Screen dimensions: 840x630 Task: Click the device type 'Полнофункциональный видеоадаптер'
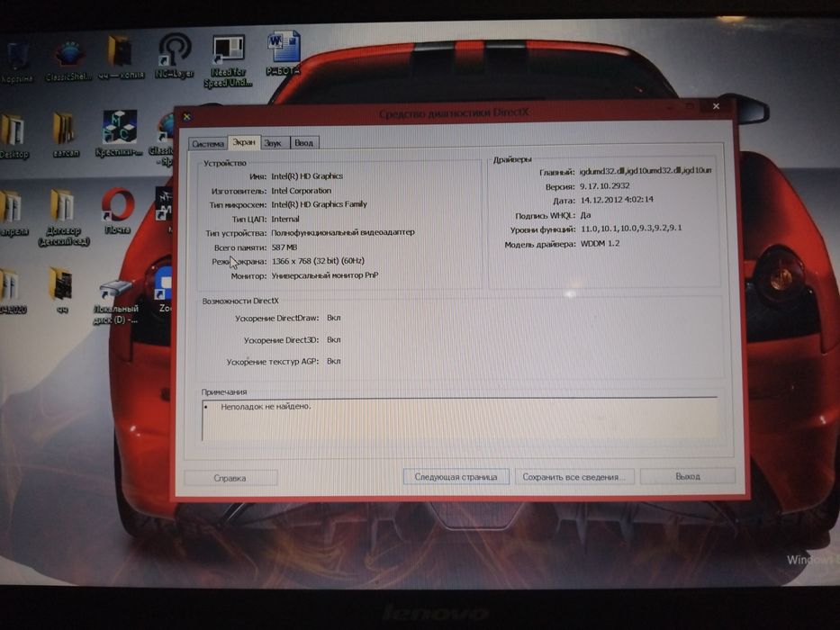coord(343,232)
